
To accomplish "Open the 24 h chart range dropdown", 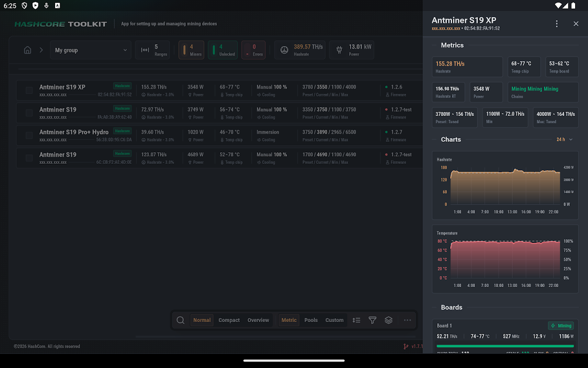I will 565,139.
